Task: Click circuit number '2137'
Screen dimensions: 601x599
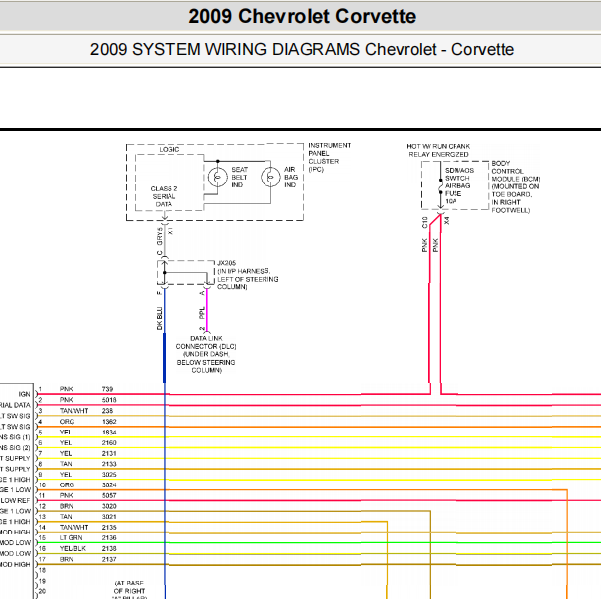Action: pyautogui.click(x=109, y=559)
